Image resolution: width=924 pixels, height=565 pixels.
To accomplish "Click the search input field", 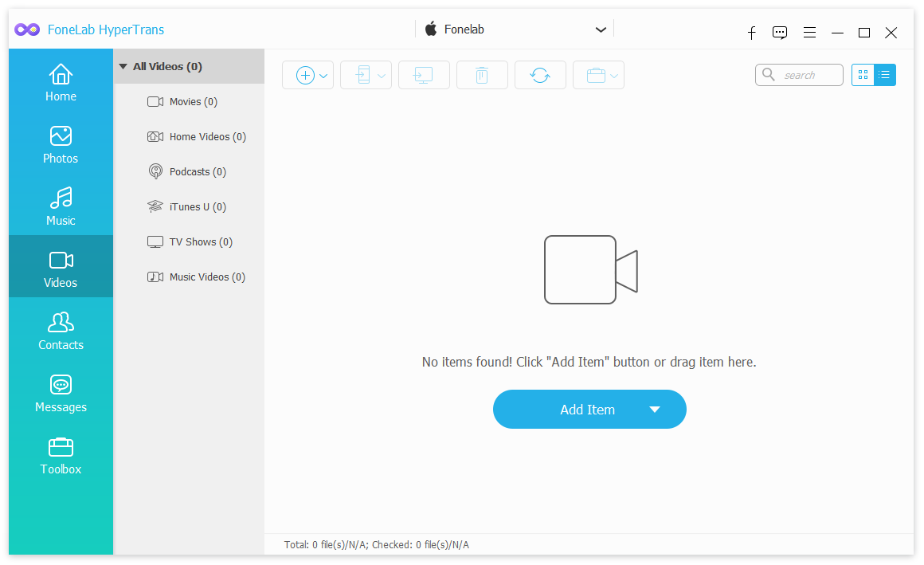I will [x=799, y=75].
